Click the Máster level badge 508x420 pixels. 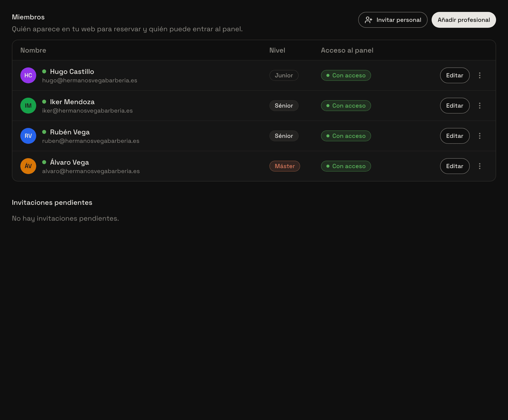(x=285, y=166)
